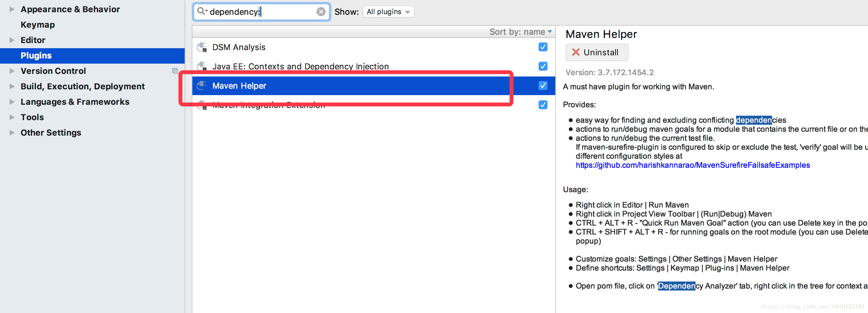Toggle the Maven Integration Extension checkbox
The height and width of the screenshot is (313, 868).
(543, 105)
